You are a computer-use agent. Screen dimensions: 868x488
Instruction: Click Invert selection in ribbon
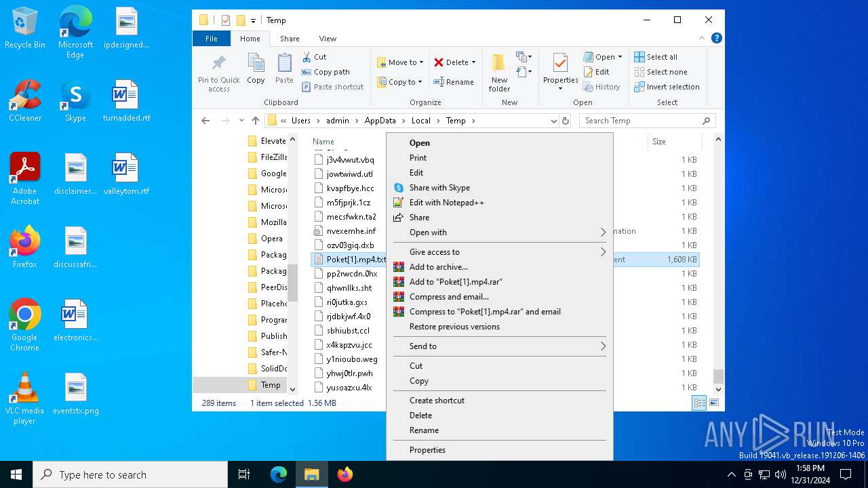click(667, 87)
